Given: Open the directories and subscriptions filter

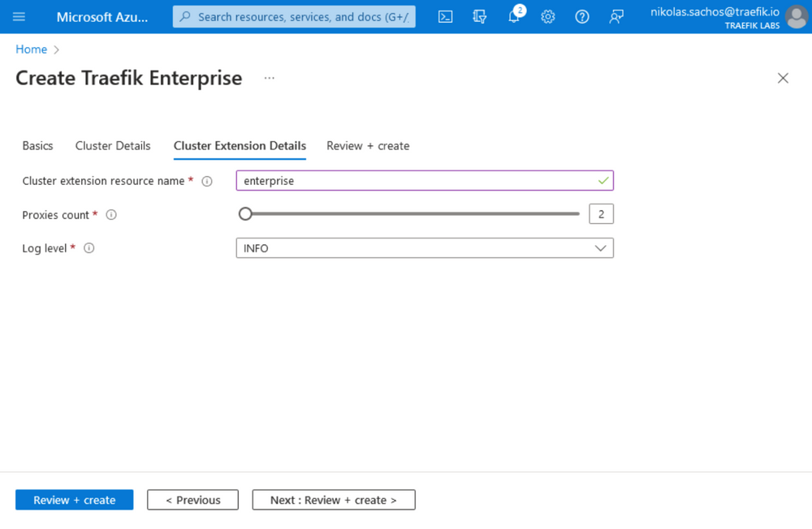Looking at the screenshot, I should (479, 16).
